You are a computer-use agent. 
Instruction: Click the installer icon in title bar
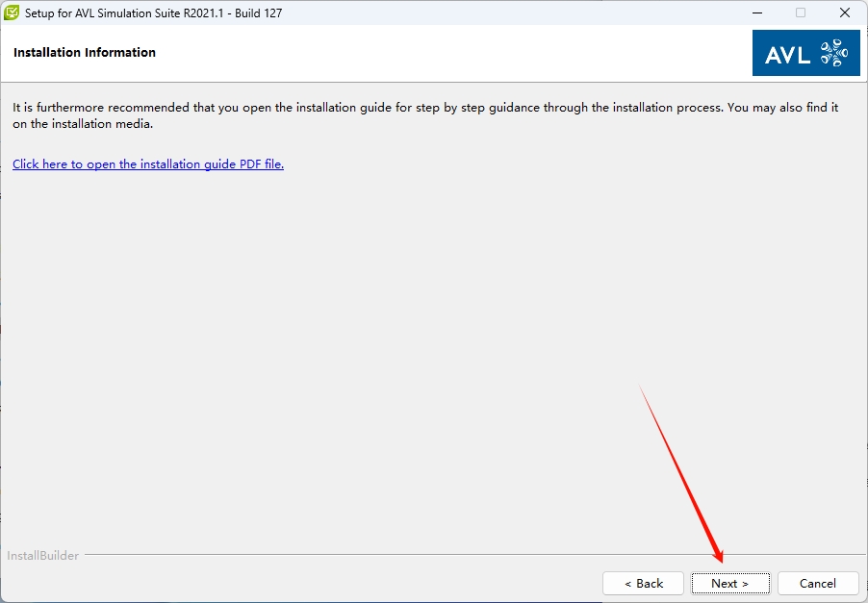(13, 13)
